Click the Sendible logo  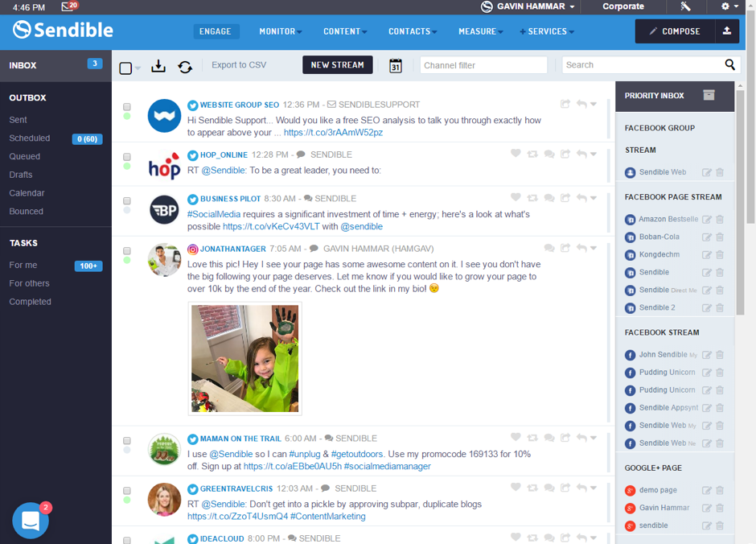click(64, 30)
